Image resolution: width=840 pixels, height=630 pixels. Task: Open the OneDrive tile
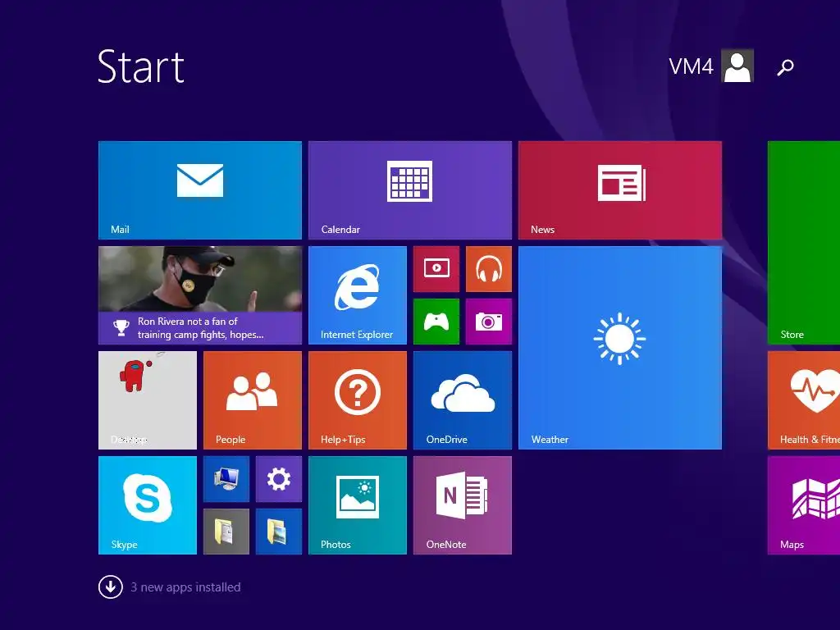coord(463,400)
